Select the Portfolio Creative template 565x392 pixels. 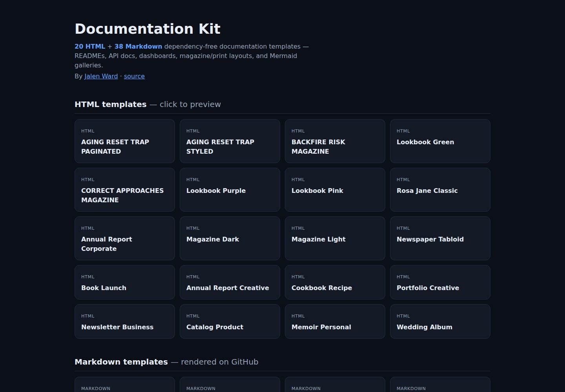click(440, 282)
